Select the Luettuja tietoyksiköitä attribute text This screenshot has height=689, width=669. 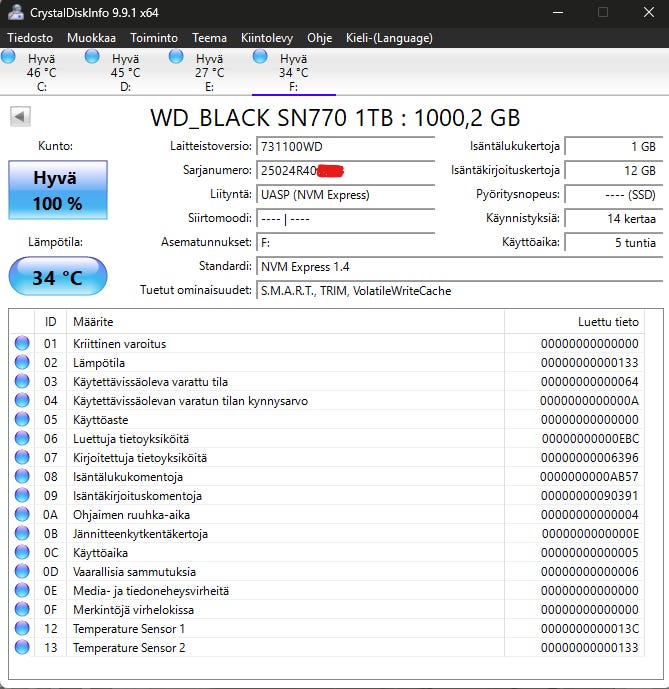click(x=131, y=439)
